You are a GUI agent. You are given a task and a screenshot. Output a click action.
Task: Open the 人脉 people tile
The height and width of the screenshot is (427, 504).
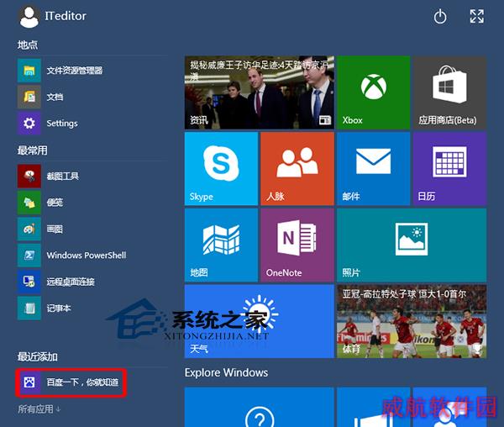pos(297,168)
